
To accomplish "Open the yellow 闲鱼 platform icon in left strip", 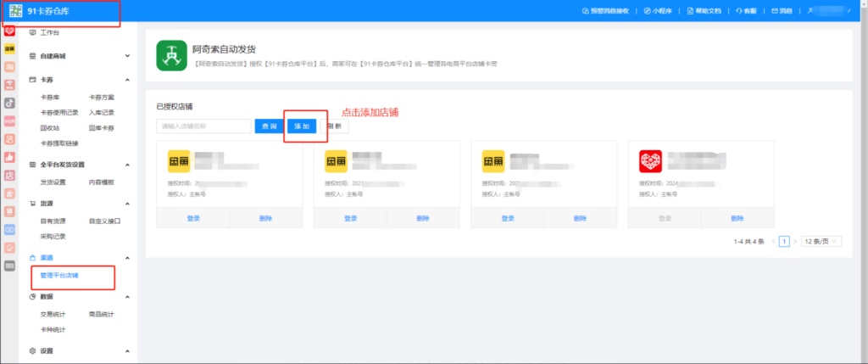I will pos(9,48).
